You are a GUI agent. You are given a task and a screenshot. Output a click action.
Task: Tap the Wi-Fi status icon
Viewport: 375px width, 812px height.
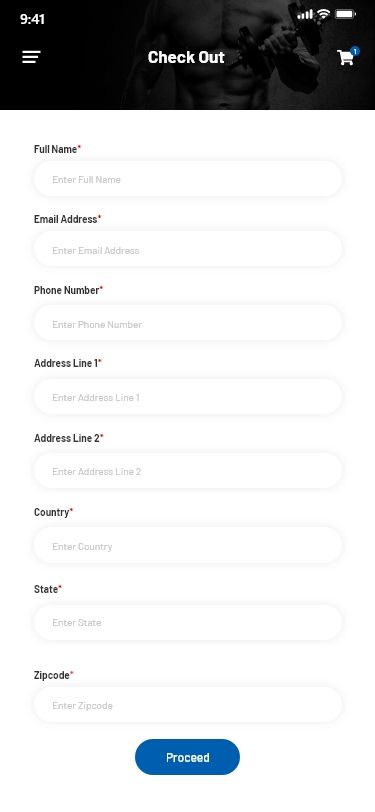(324, 14)
